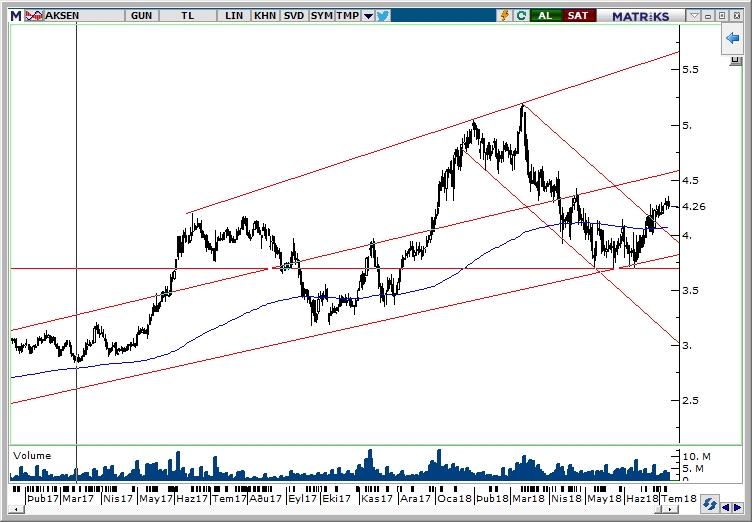Click the Mar17 date axis label
The height and width of the screenshot is (522, 752).
point(78,498)
